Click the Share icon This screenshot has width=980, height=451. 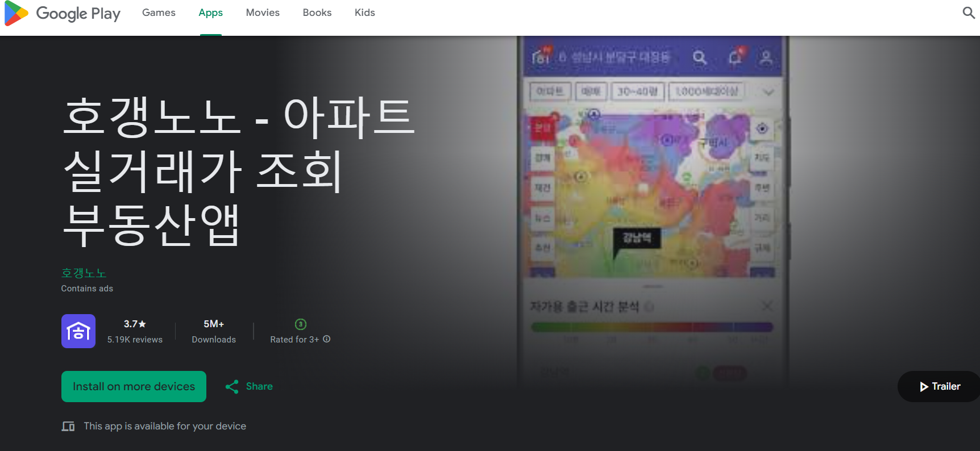click(x=232, y=387)
